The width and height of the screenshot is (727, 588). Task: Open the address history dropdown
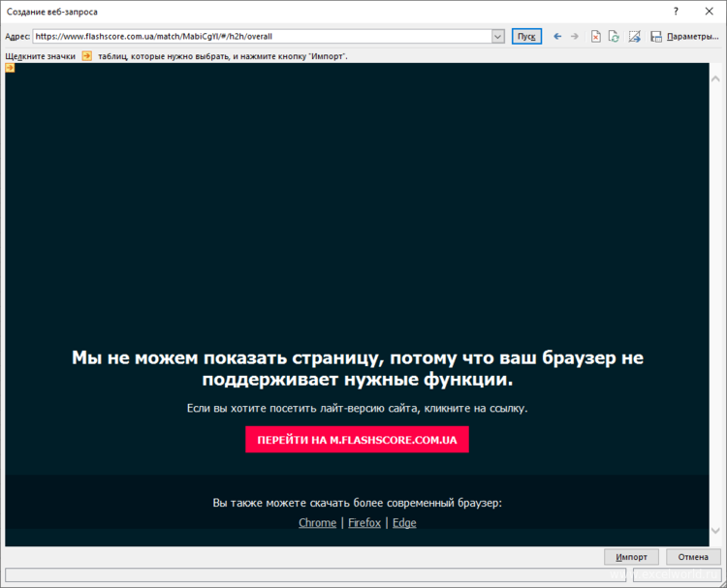click(498, 36)
